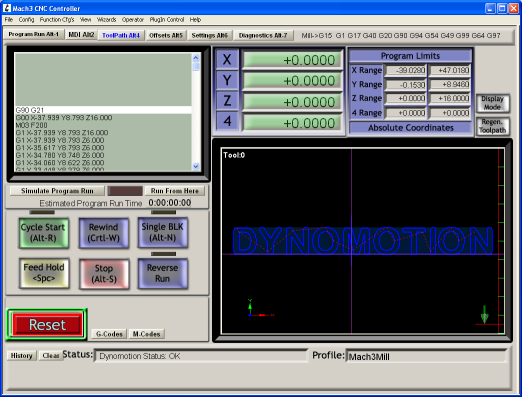Screen dimensions: 522x397
Task: Click the Y axis zero button
Action: (x=227, y=80)
